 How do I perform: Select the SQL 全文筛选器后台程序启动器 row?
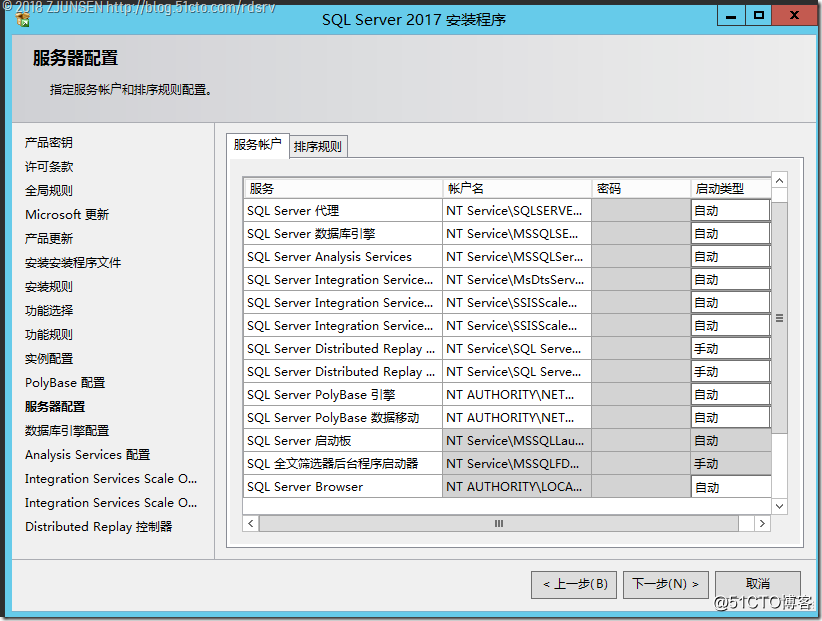coord(343,464)
